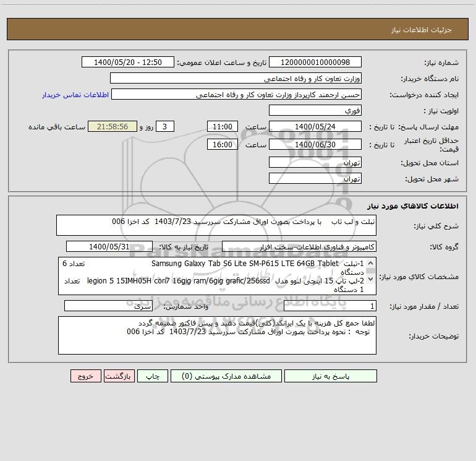This screenshot has height=461, width=476.
Task: Click section heading اطلاعات کالاهای مورد نیاز
Action: pos(412,206)
